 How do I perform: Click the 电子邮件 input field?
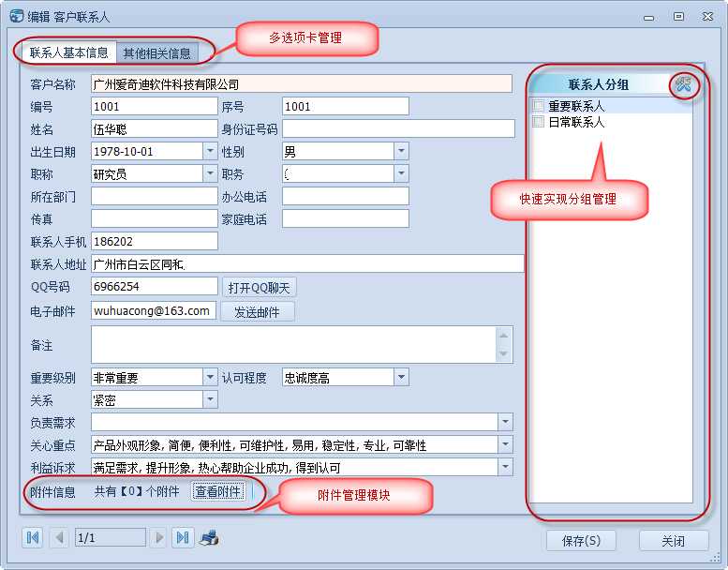(x=154, y=310)
